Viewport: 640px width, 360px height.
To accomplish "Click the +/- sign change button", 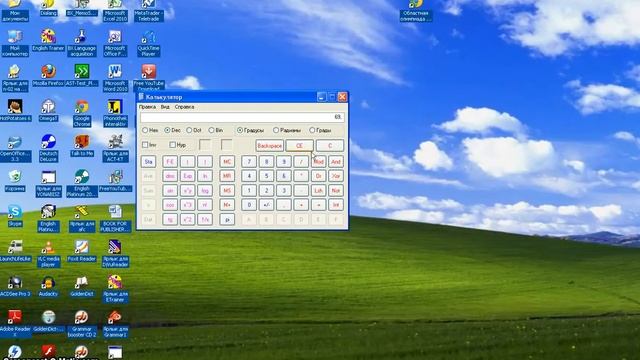I will pos(267,205).
